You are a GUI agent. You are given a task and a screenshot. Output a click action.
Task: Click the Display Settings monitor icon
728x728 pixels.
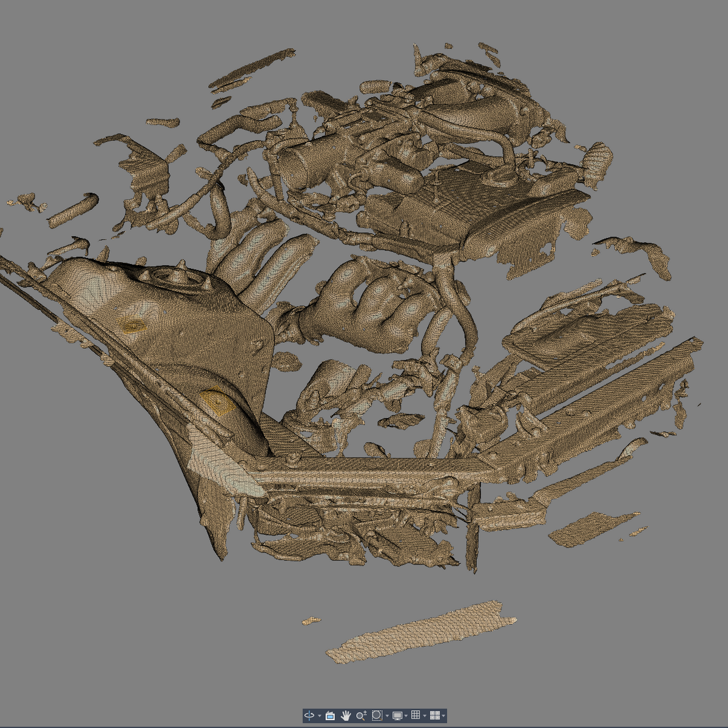click(x=397, y=716)
